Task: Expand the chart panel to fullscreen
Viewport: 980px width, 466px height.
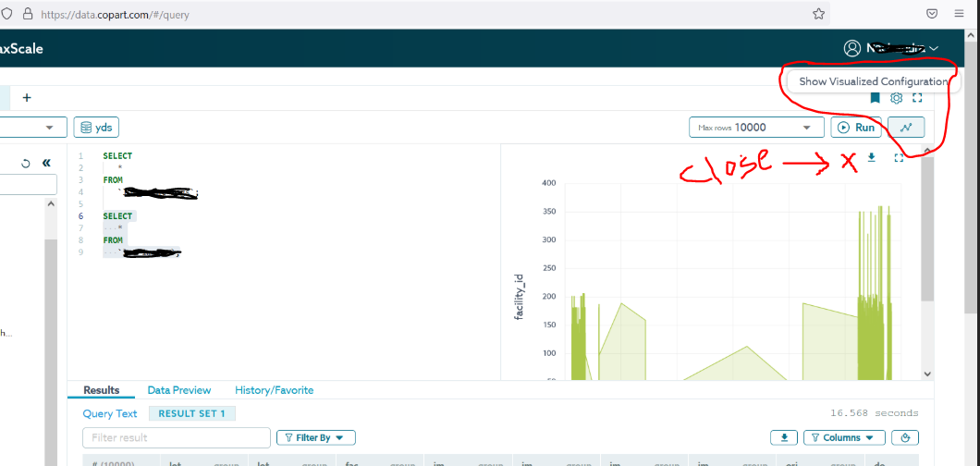Action: coord(899,158)
